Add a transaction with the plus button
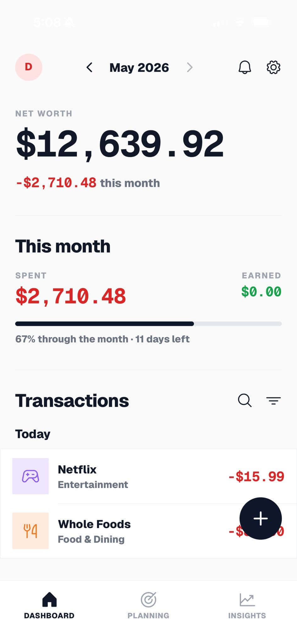 point(261,519)
